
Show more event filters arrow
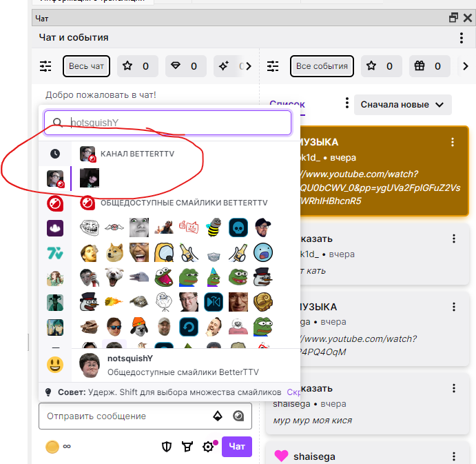pos(466,66)
